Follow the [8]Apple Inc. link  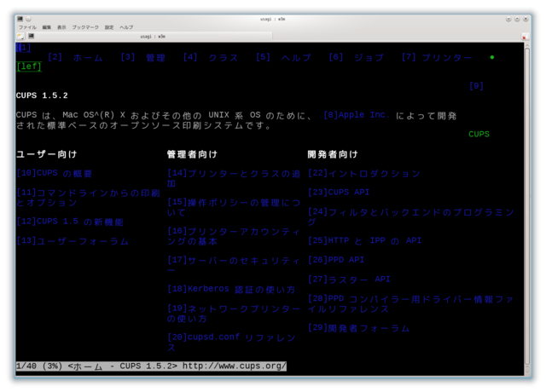click(x=357, y=115)
